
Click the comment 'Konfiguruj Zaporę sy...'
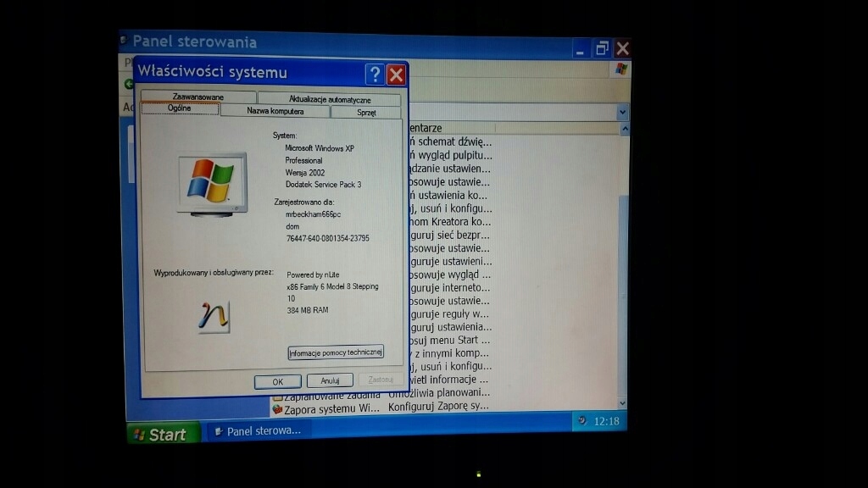(x=438, y=406)
